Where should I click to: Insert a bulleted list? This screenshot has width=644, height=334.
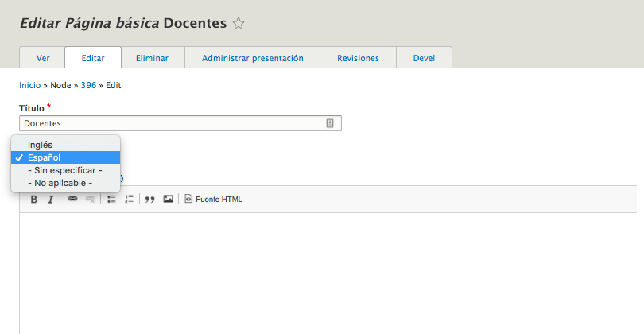(x=112, y=200)
